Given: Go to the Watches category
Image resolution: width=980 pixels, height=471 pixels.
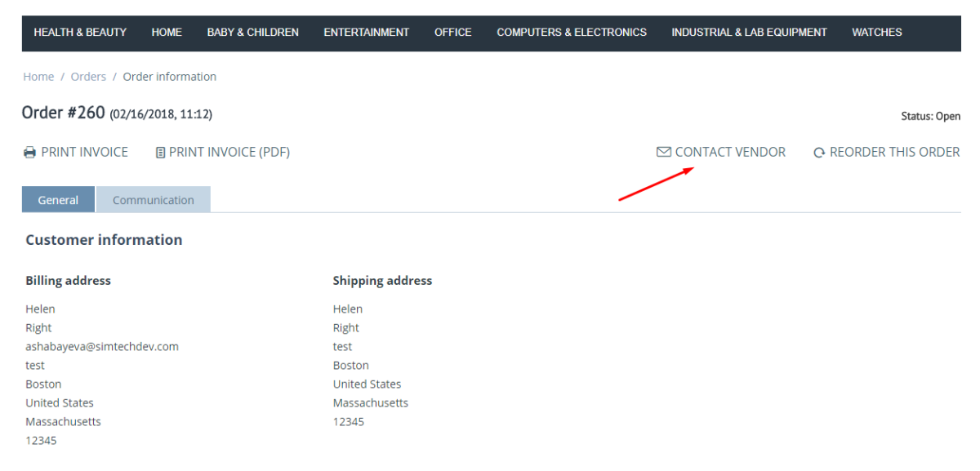Looking at the screenshot, I should click(x=877, y=33).
